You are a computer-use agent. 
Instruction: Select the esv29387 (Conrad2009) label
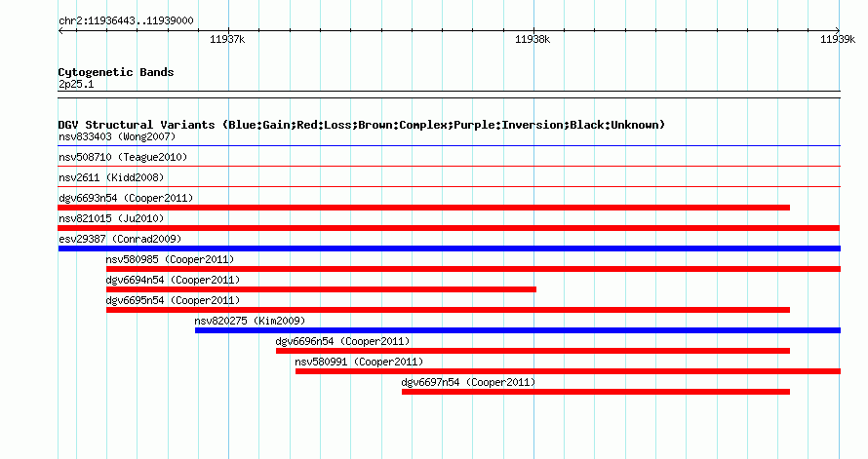(120, 239)
